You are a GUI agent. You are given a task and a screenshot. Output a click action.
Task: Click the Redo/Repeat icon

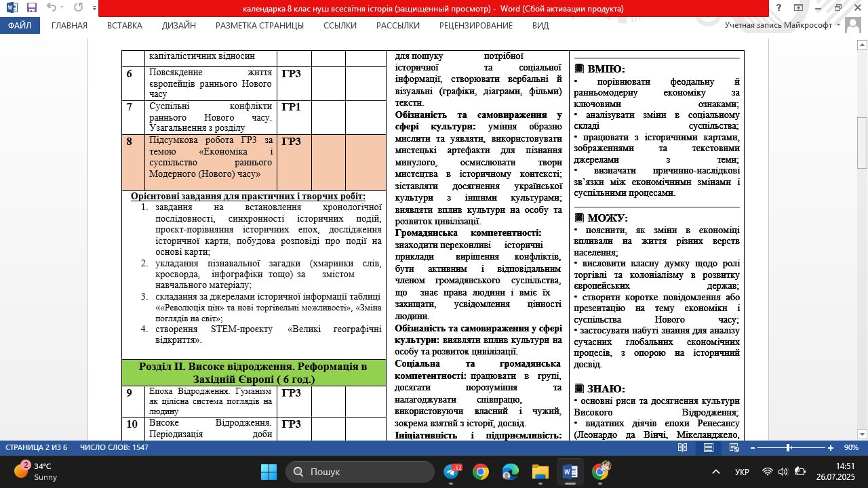78,8
